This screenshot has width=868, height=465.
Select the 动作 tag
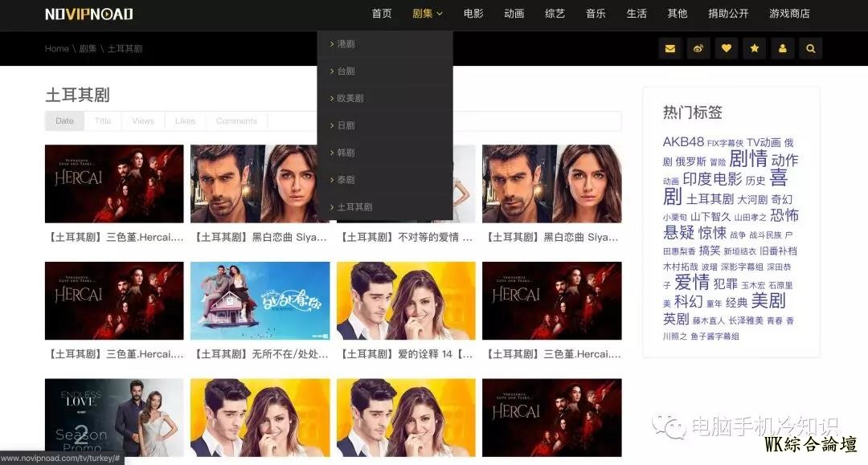784,161
